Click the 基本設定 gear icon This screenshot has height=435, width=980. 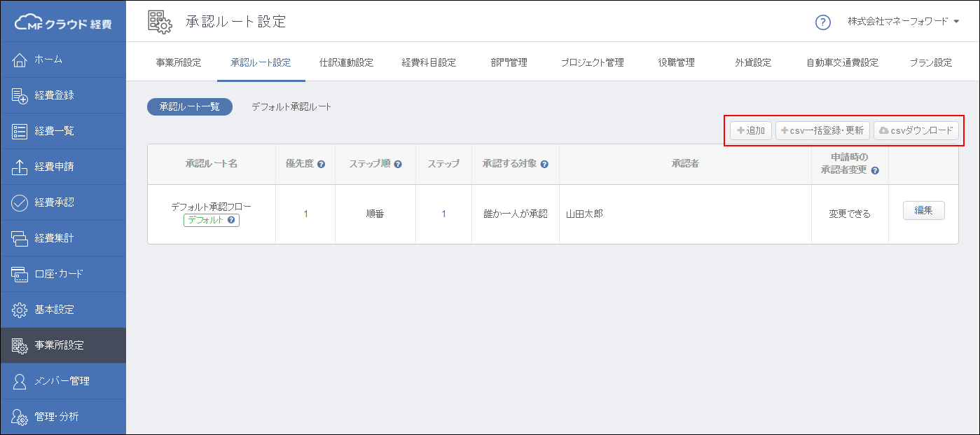pyautogui.click(x=20, y=310)
